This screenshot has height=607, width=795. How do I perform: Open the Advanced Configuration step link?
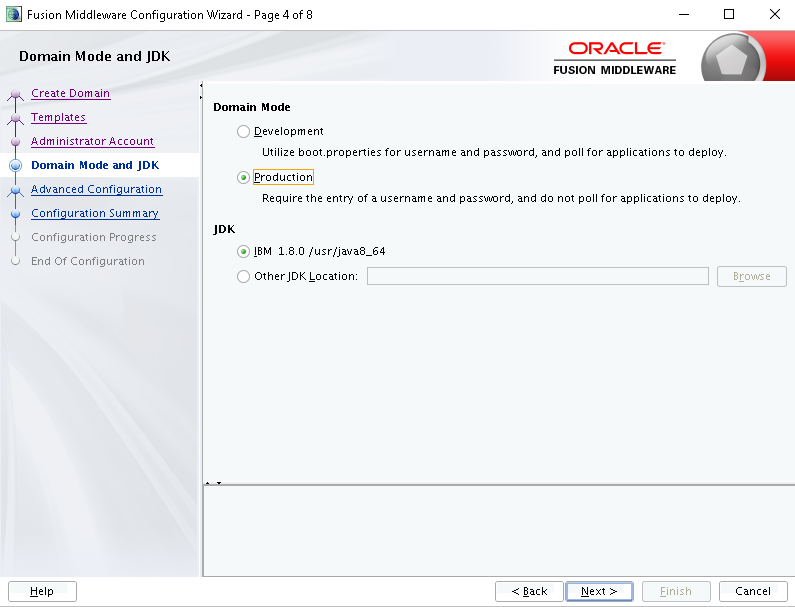pyautogui.click(x=96, y=189)
